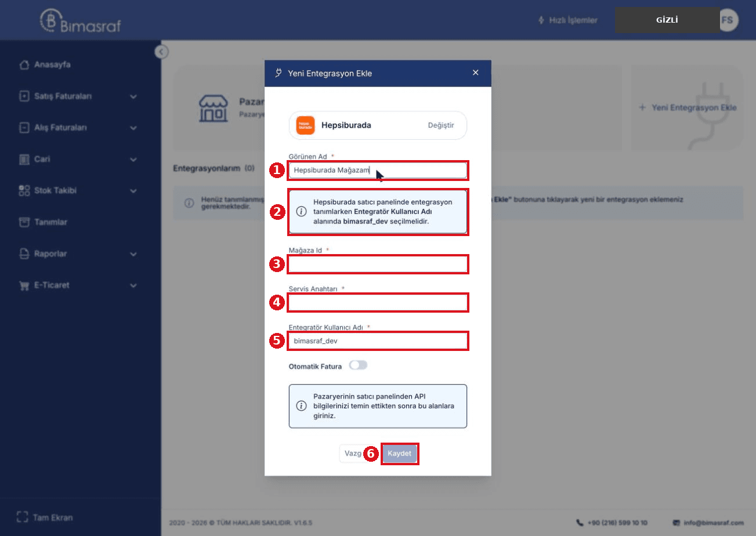Click the Görünen Ad input field
Viewport: 756px width, 536px height.
click(x=378, y=171)
